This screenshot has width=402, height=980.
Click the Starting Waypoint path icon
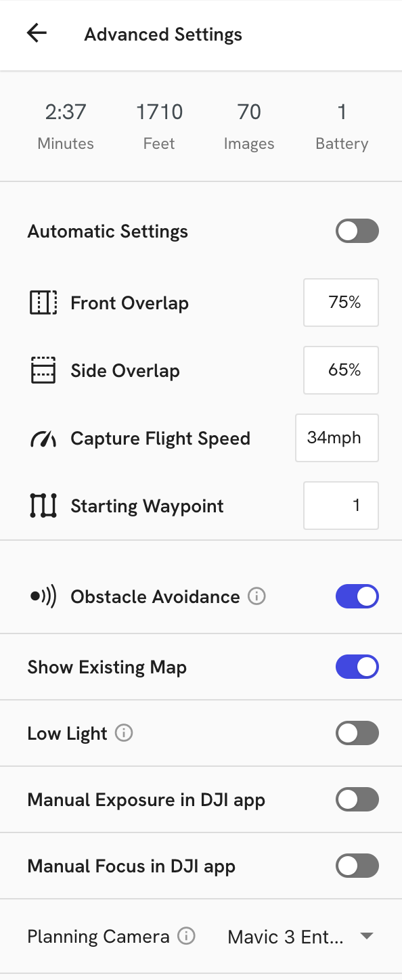click(43, 506)
